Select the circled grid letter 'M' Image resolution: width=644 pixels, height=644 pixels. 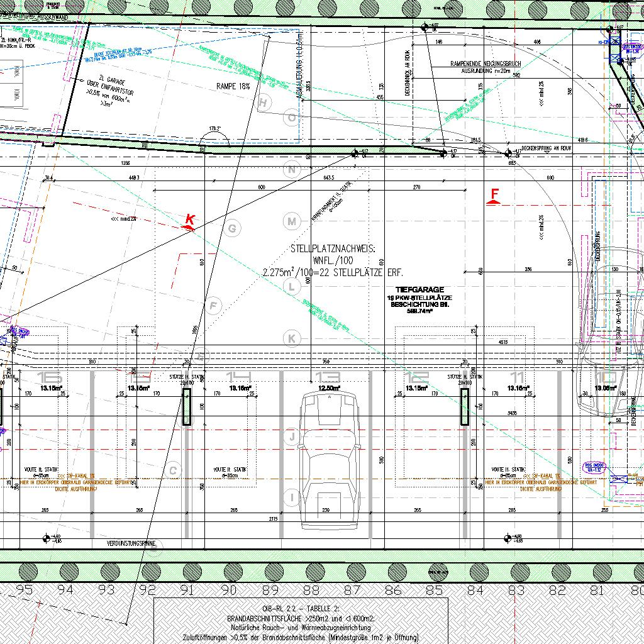(x=292, y=222)
